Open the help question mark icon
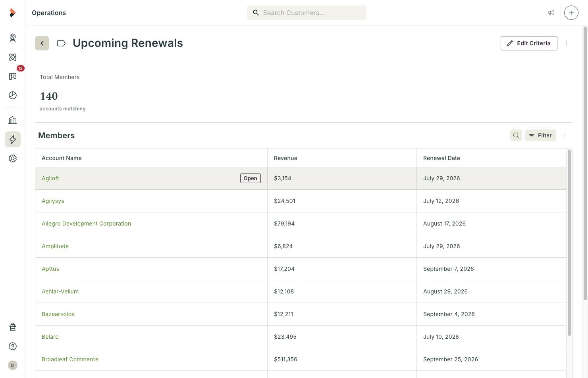 point(13,346)
